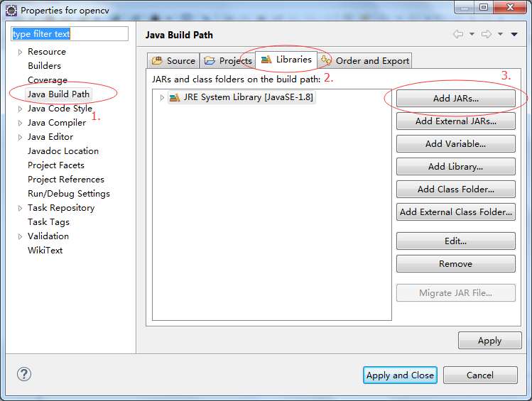Viewport: 532px width, 401px height.
Task: Click Add External Class Folder... button
Action: tap(456, 212)
